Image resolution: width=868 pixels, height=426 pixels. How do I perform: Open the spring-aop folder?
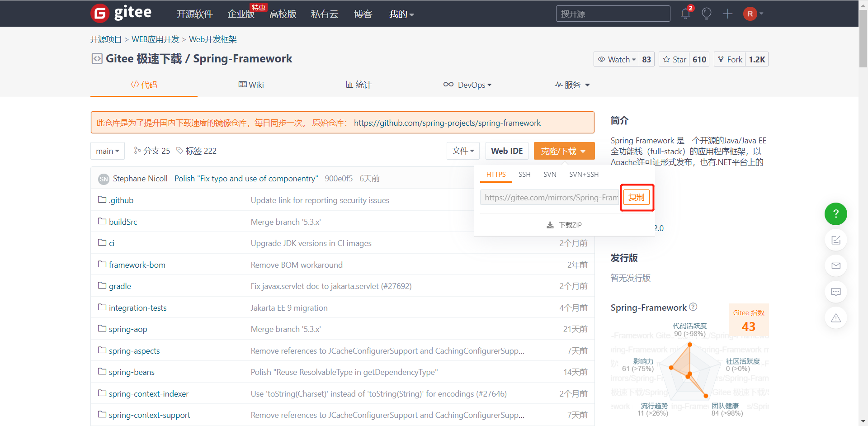click(128, 329)
